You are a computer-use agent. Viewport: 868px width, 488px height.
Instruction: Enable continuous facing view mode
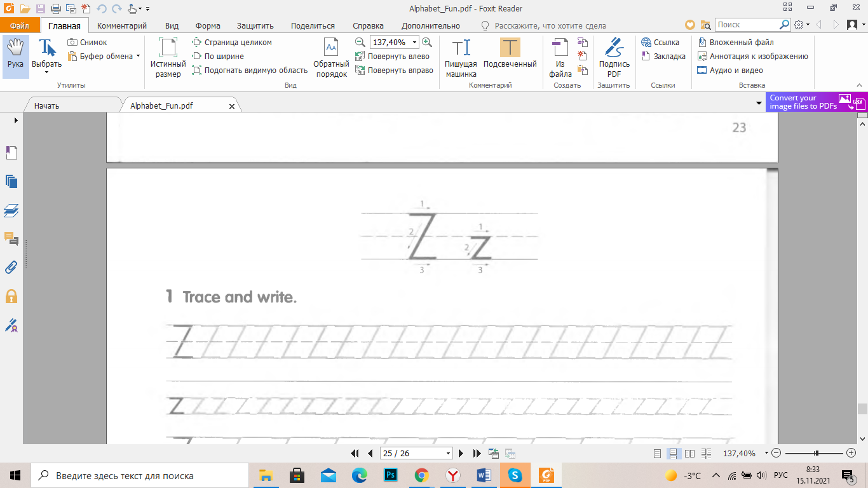[706, 454]
